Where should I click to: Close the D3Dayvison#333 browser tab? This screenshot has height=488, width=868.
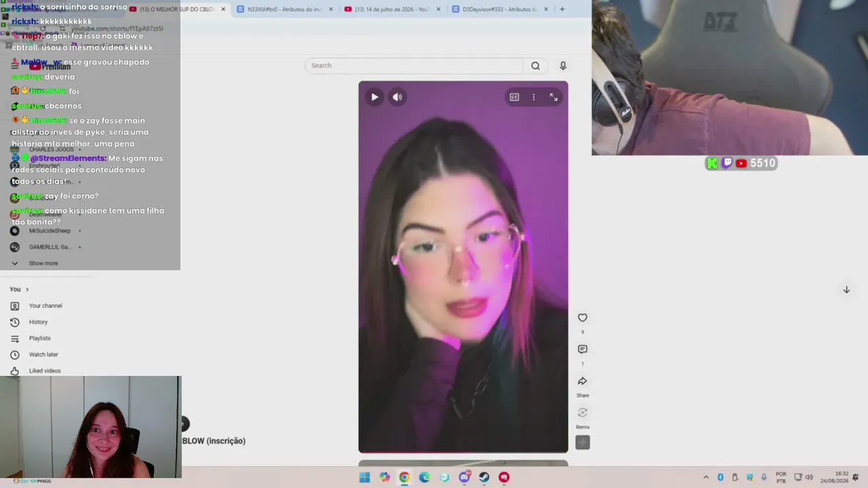547,9
